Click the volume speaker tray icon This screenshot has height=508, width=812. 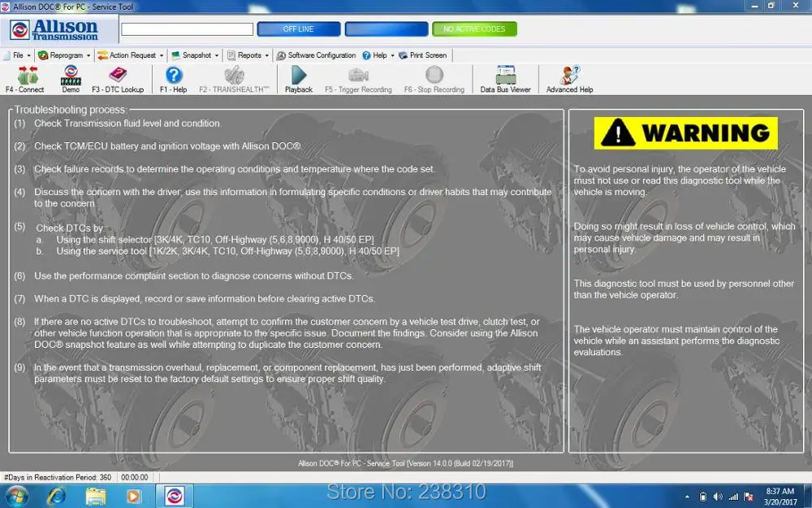[718, 497]
